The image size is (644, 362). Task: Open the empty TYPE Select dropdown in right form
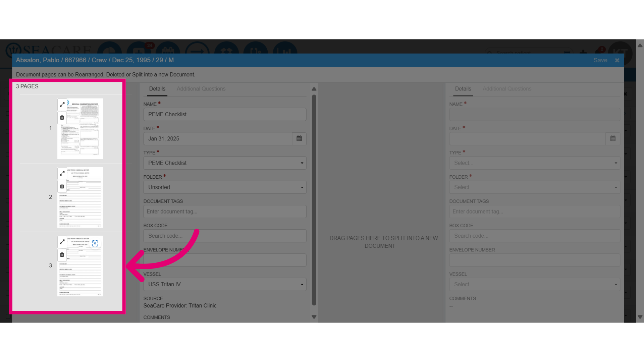coord(535,163)
